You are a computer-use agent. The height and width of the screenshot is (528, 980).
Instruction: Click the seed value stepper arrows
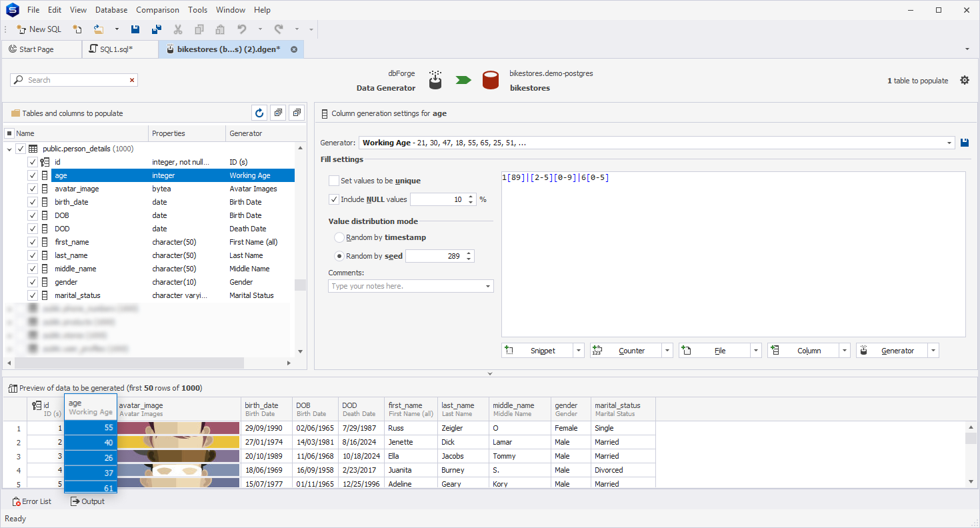coord(469,256)
